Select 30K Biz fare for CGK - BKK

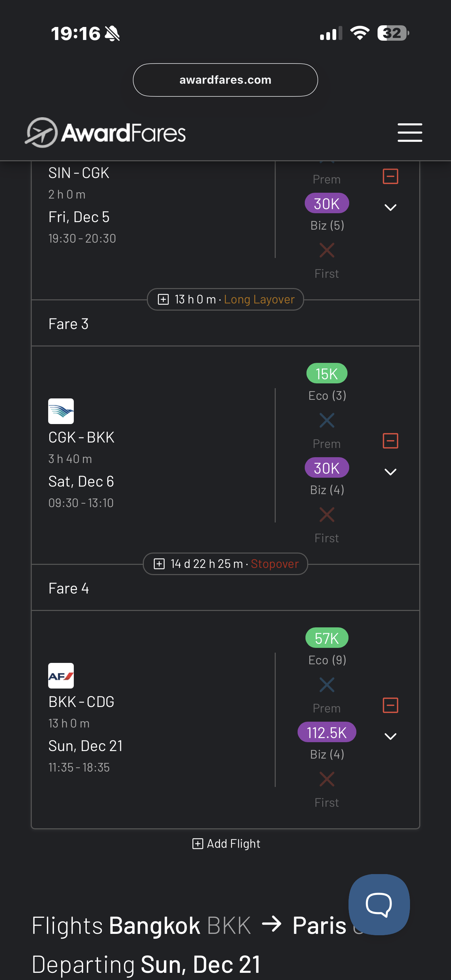click(x=327, y=468)
